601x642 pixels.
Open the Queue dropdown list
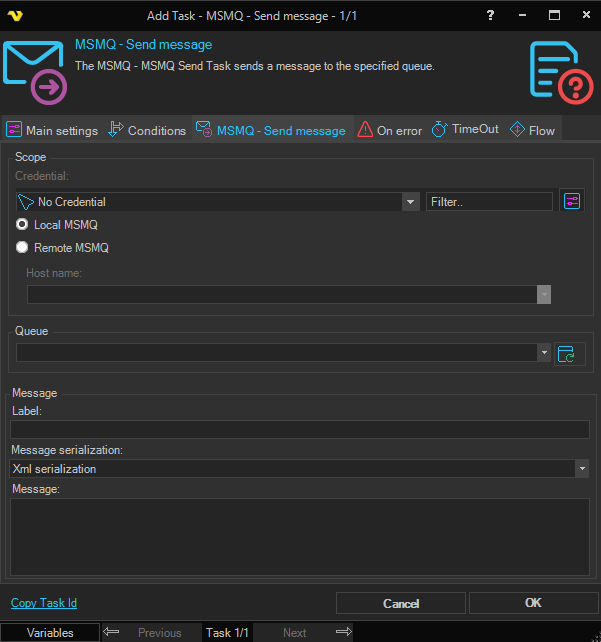pos(544,353)
